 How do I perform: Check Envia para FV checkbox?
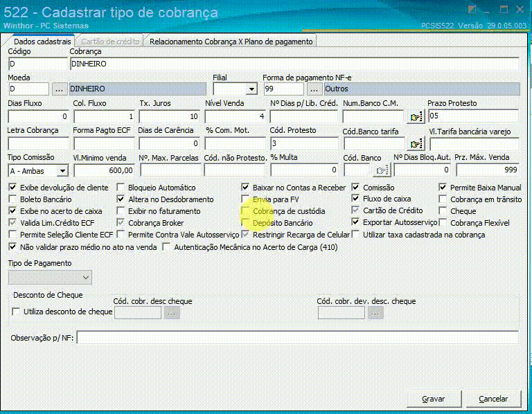click(245, 199)
